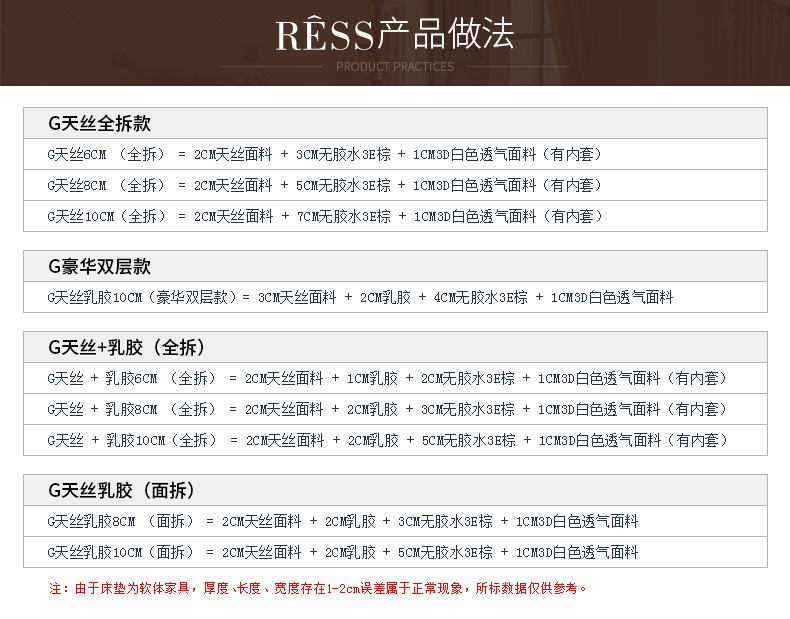Click the 'G天丝+乳胶（全拆）' section header

pyautogui.click(x=395, y=347)
